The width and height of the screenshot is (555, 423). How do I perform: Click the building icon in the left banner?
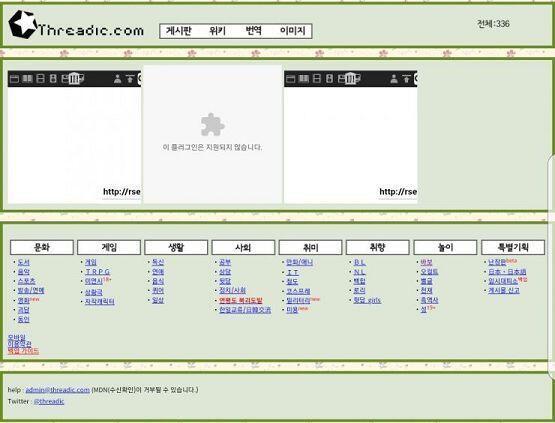point(74,78)
